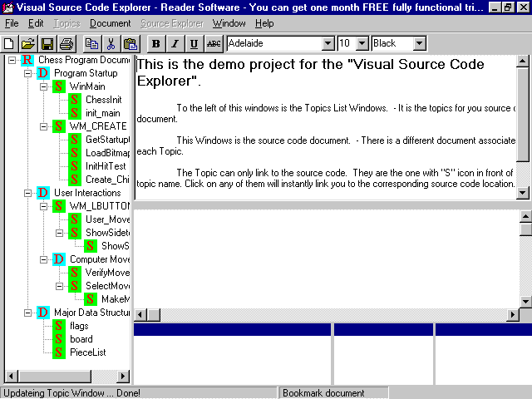532x399 pixels.
Task: Click the Print toolbar icon
Action: tap(66, 43)
